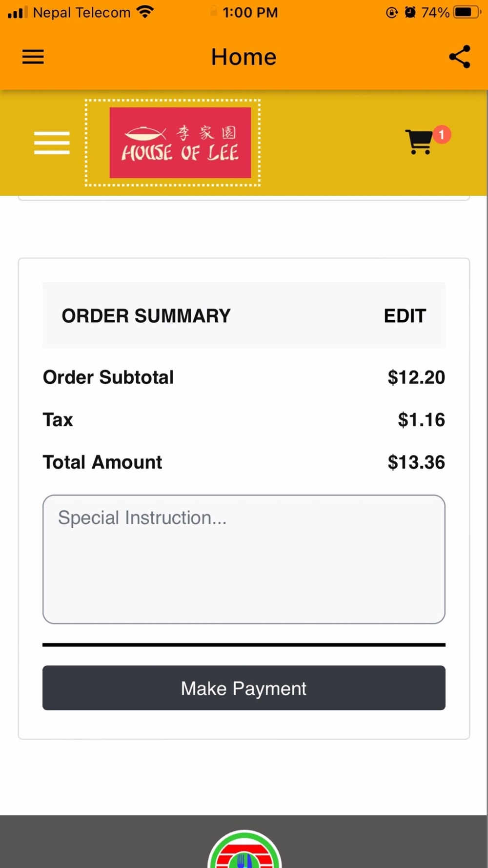Tap the fork logo in the footer
The width and height of the screenshot is (488, 868).
[244, 852]
